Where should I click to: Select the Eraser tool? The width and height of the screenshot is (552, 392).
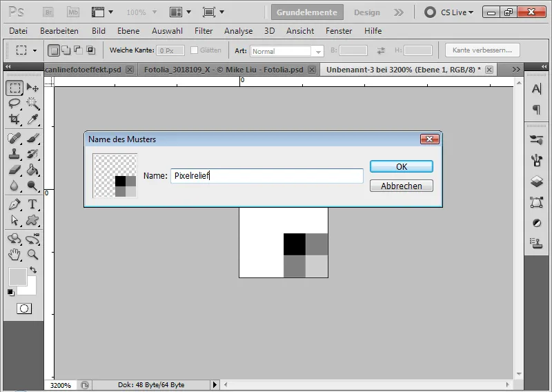tap(14, 170)
